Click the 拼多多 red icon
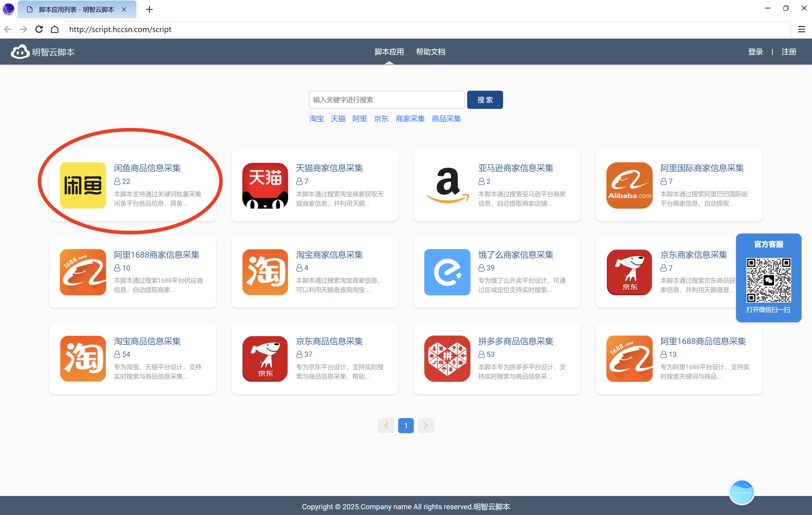This screenshot has width=812, height=515. 447,358
